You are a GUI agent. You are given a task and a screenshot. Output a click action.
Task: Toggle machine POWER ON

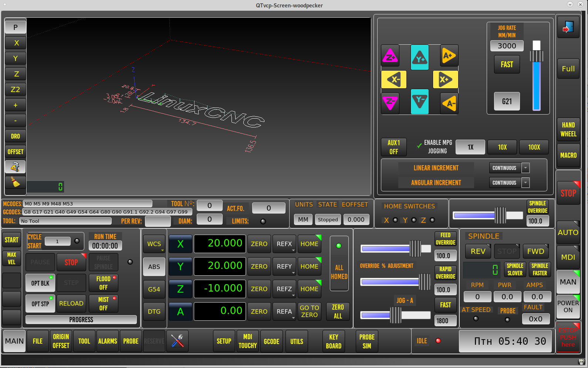pyautogui.click(x=568, y=306)
